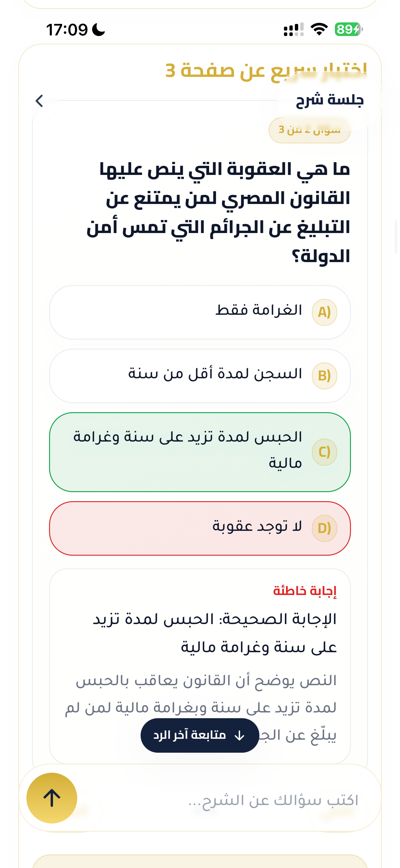Tap the إجابة خاطئة feedback card
Viewport: 400px width, 868px height.
click(200, 666)
